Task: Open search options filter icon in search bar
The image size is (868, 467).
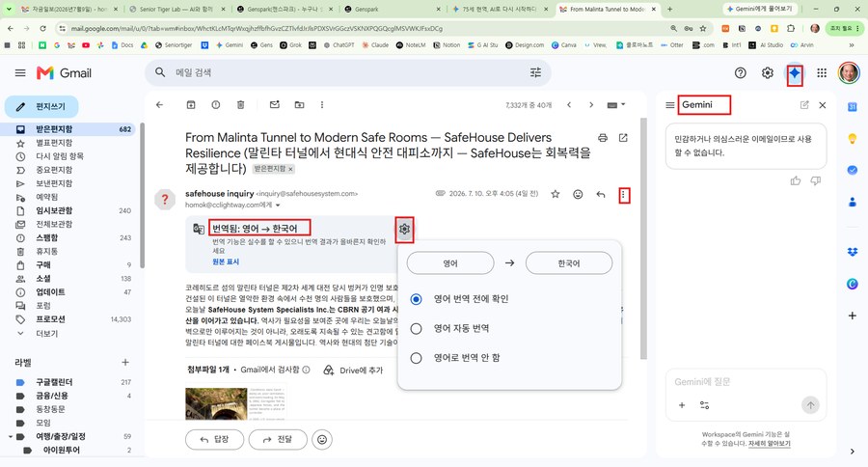Action: tap(535, 72)
